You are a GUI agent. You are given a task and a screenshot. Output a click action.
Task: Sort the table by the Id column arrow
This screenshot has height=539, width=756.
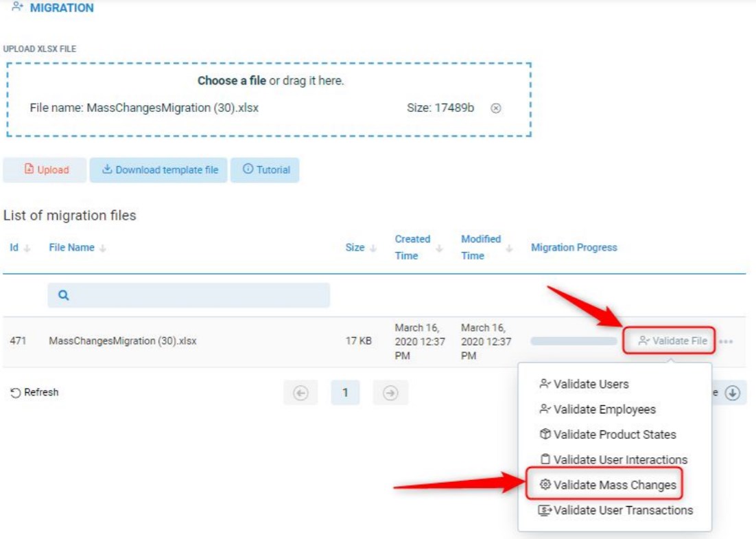[x=27, y=249]
